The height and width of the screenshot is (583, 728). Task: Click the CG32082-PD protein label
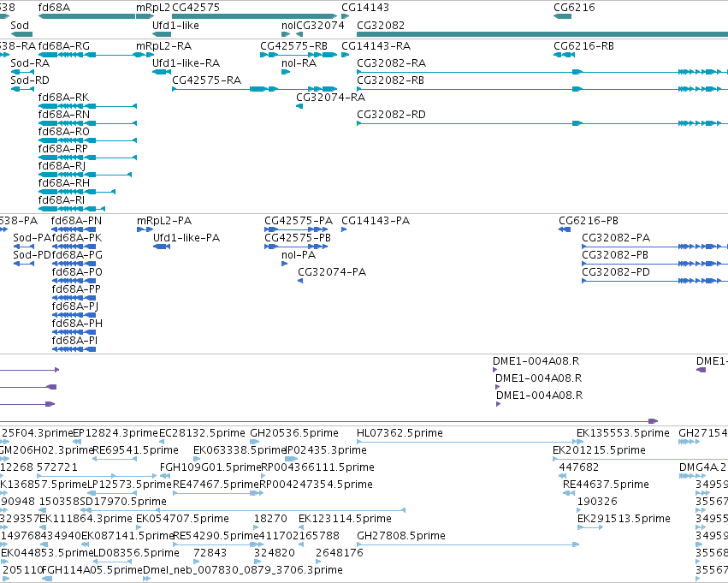coord(616,272)
